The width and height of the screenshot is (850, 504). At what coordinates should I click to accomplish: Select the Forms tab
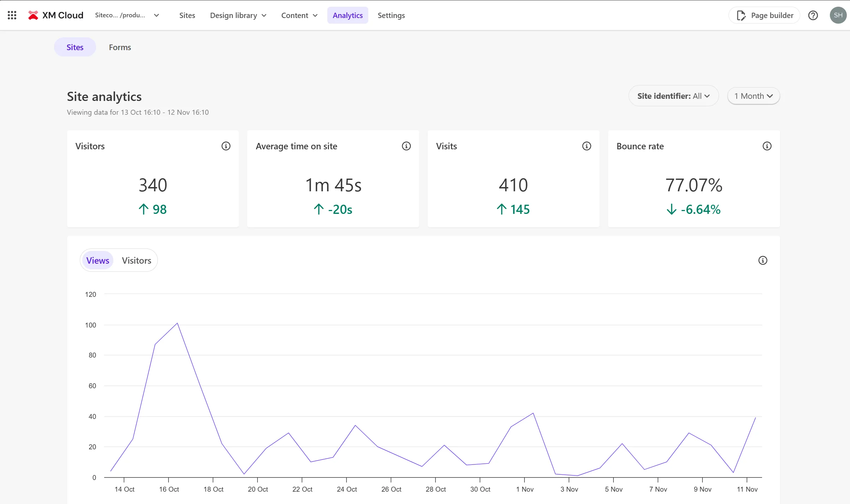[x=119, y=47]
